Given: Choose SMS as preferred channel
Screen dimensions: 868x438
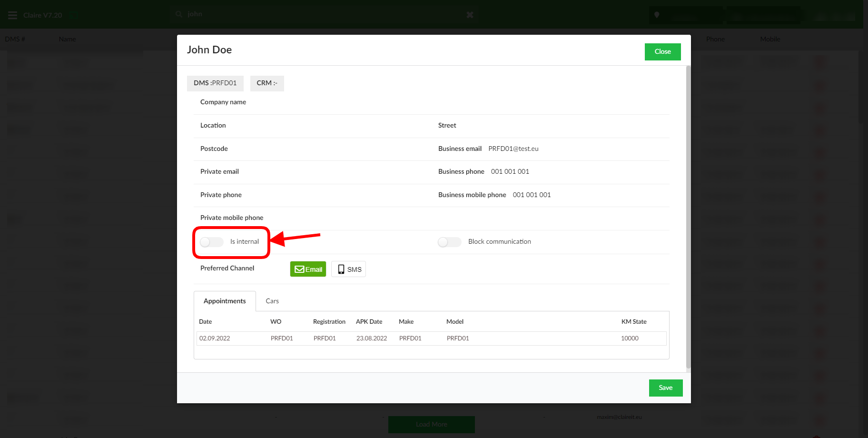Looking at the screenshot, I should click(348, 269).
